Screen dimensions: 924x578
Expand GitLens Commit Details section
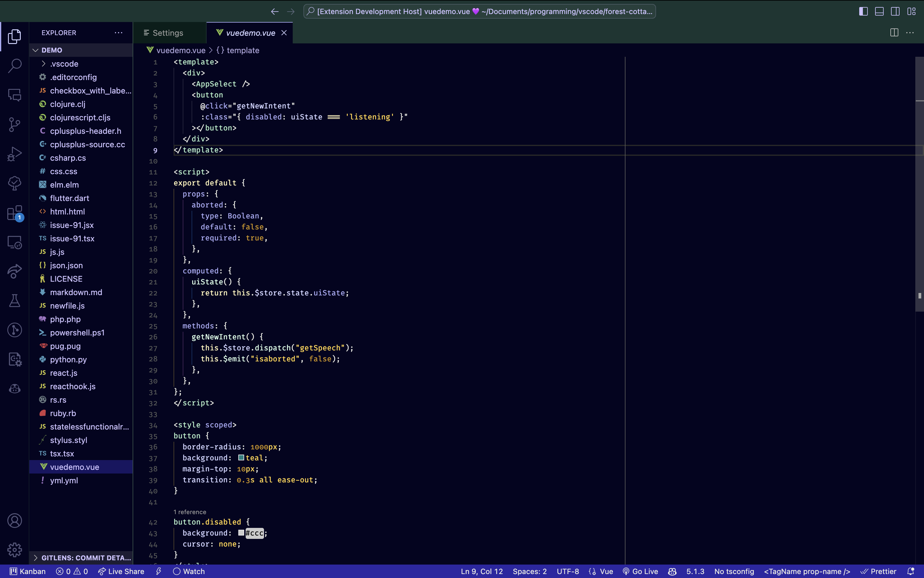(82, 558)
